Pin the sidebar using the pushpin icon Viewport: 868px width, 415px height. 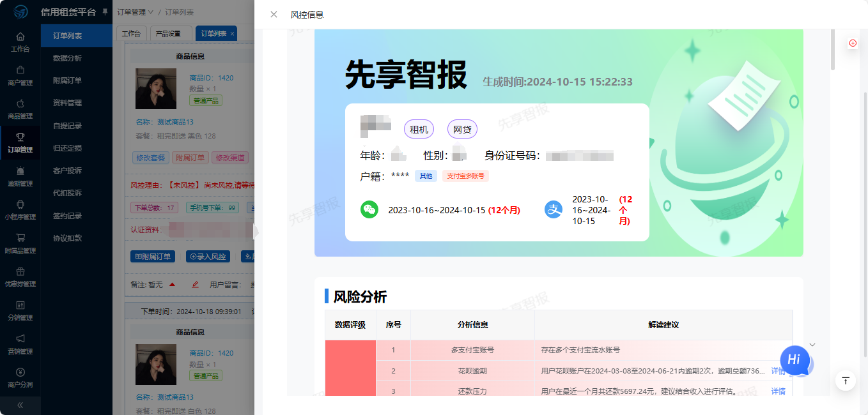pyautogui.click(x=105, y=12)
